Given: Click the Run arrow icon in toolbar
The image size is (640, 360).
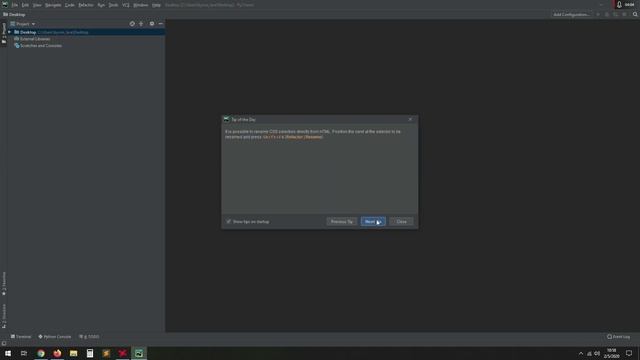Looking at the screenshot, I should pos(598,14).
